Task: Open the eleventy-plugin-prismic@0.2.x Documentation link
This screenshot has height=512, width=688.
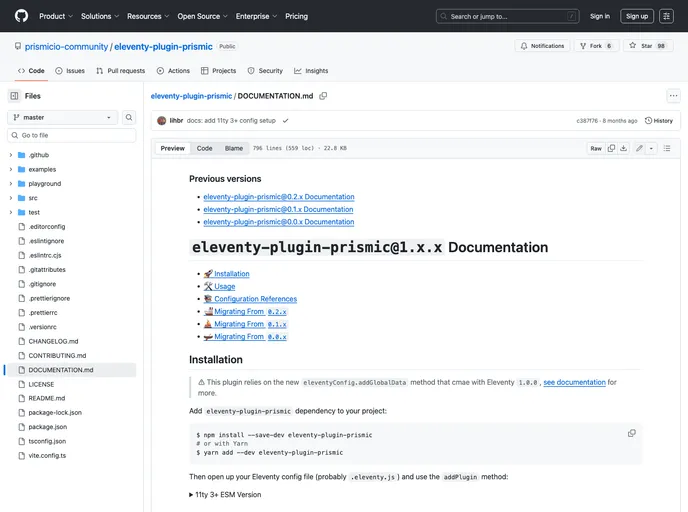Action: pos(279,197)
